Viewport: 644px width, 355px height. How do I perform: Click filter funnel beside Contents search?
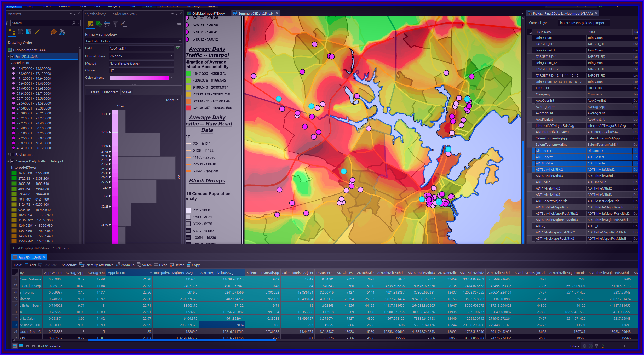point(7,23)
